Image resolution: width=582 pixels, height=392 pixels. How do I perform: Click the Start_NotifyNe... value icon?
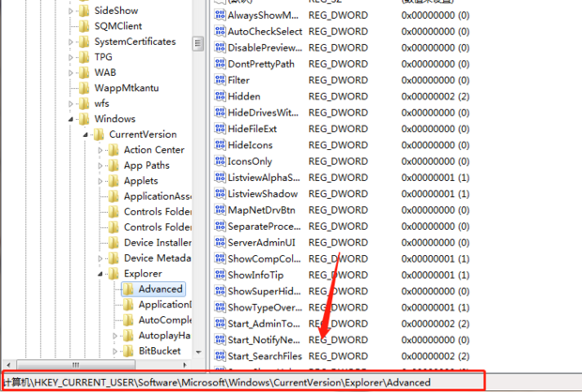click(x=220, y=339)
